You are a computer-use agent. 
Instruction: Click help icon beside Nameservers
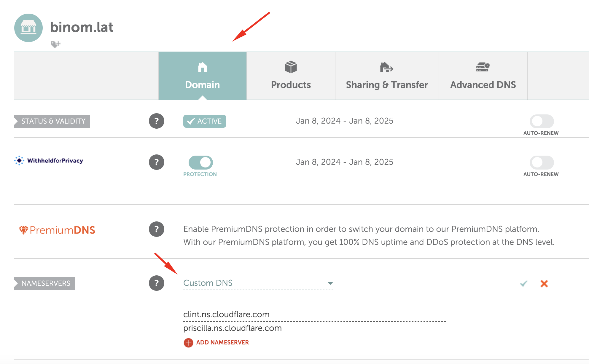click(x=157, y=283)
